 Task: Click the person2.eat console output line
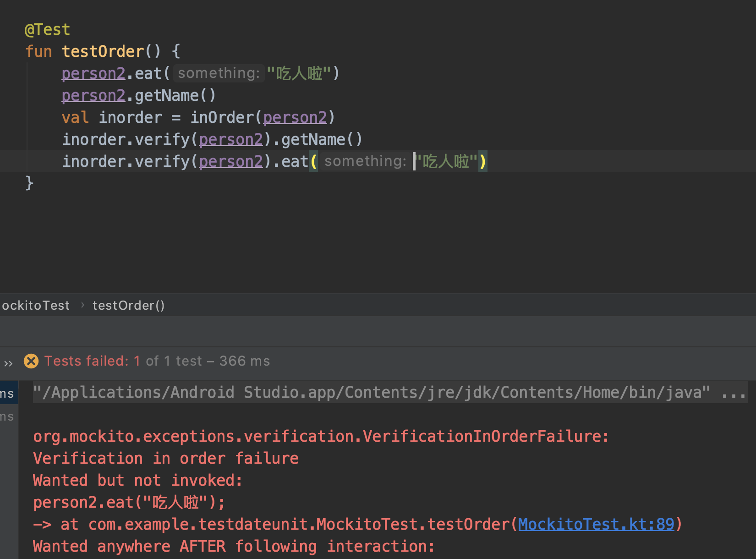click(129, 502)
